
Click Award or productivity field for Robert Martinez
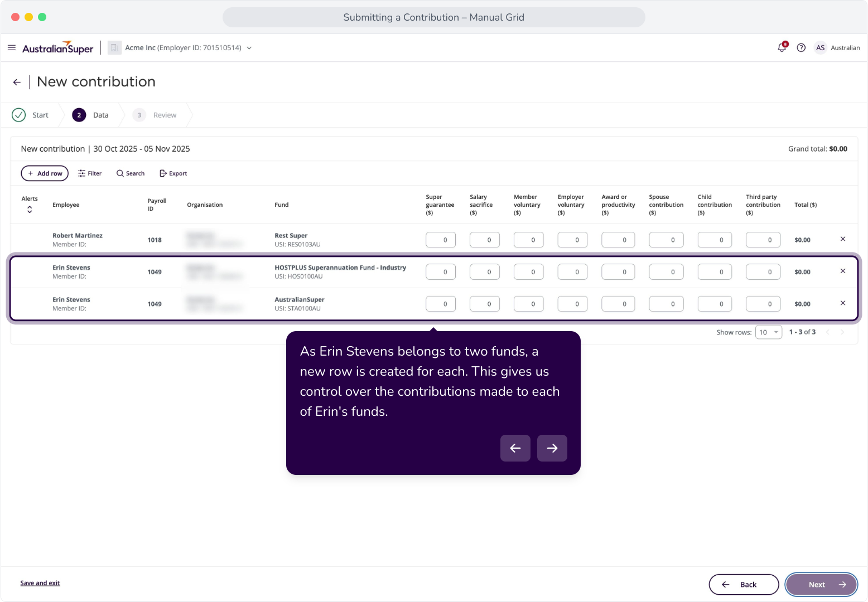(618, 240)
